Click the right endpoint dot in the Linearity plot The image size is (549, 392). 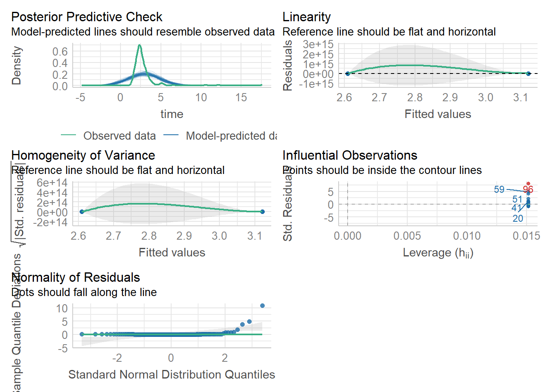pos(528,74)
